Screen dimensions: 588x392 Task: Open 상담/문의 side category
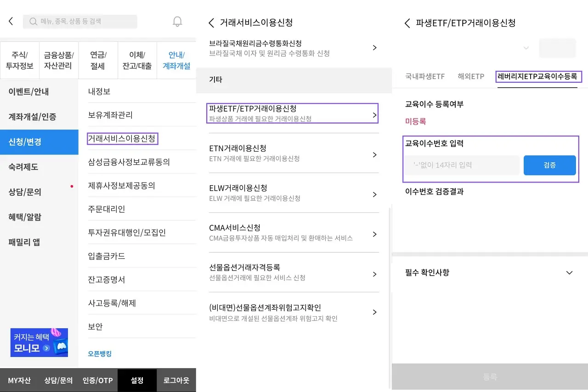coord(39,192)
